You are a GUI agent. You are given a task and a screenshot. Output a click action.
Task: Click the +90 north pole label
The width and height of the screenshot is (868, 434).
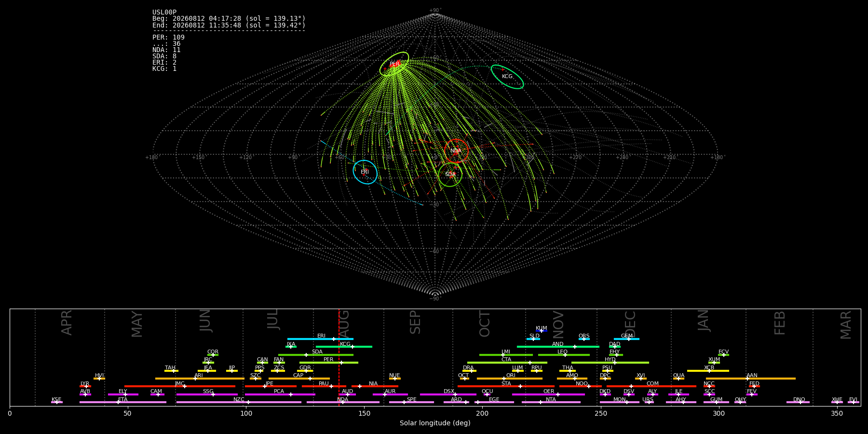[435, 11]
